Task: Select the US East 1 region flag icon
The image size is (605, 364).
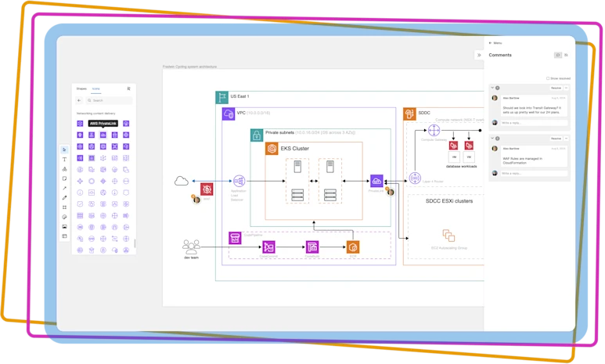Action: (221, 97)
